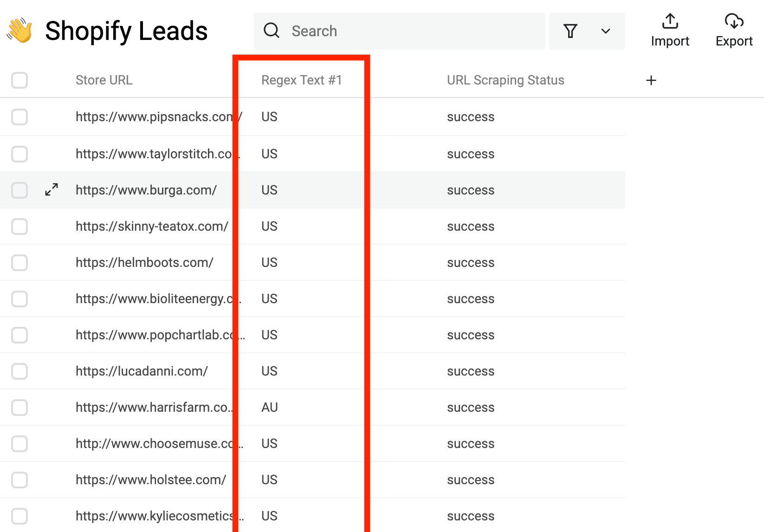Viewport: 764px width, 532px height.
Task: Add a new column using the plus icon
Action: coord(651,80)
